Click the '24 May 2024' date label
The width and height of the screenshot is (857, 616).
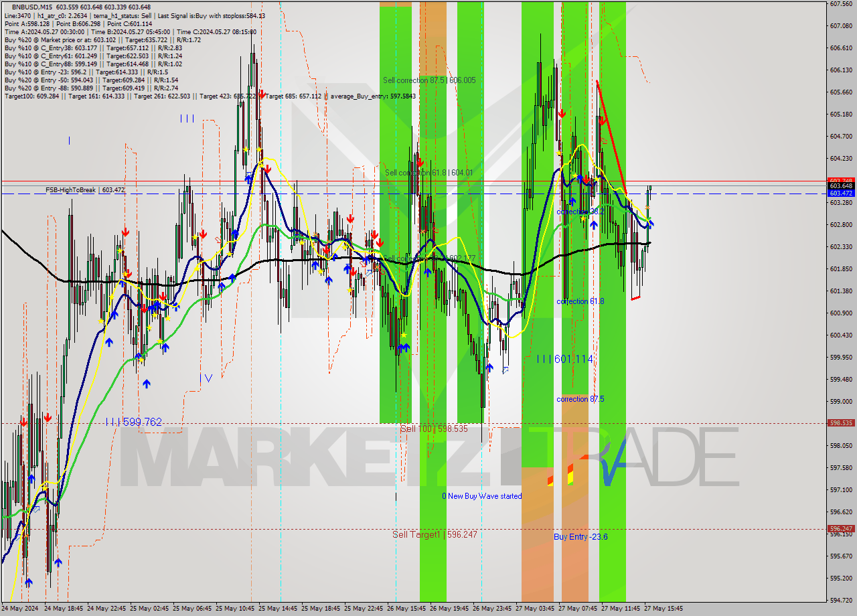tap(20, 609)
